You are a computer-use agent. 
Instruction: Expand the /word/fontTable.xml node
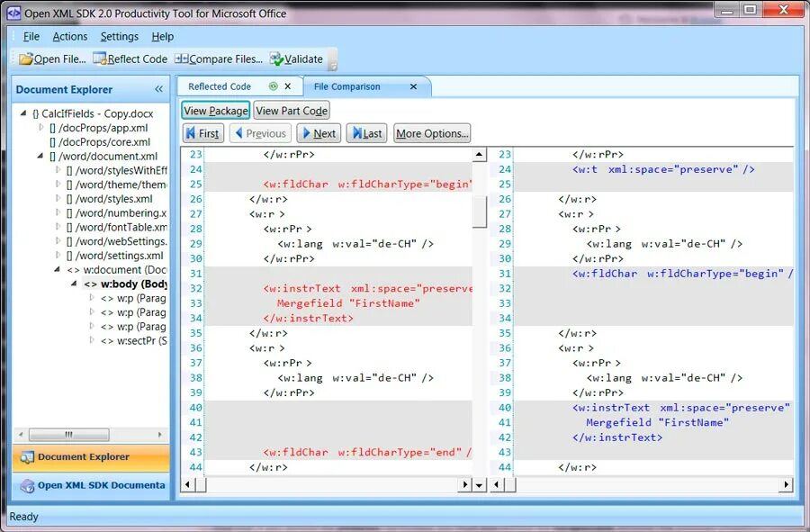(58, 226)
